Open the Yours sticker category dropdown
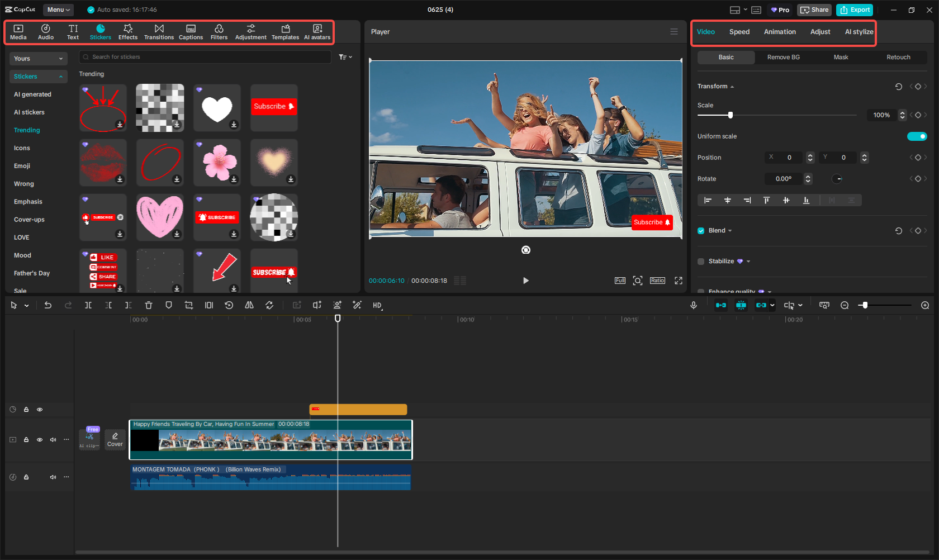This screenshot has width=939, height=560. [x=38, y=58]
